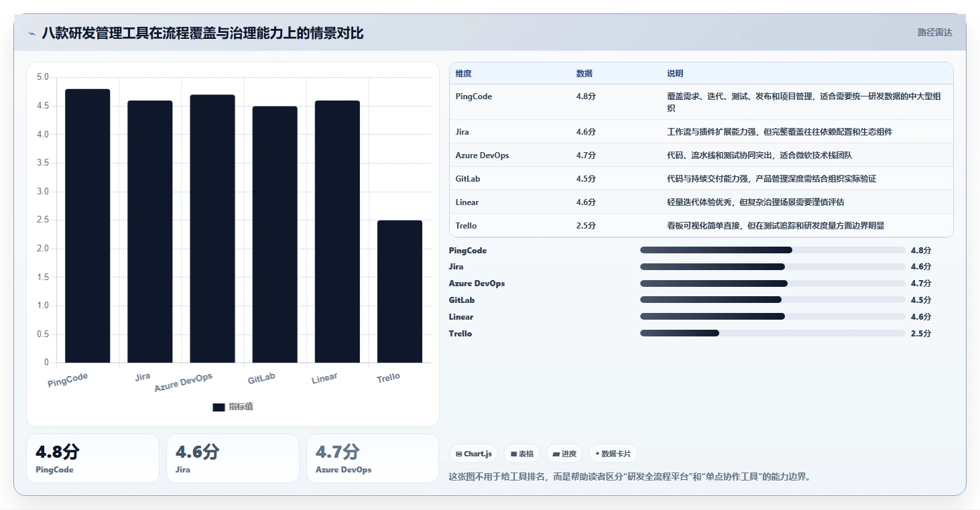Select the Jira cell in the table
980x510 pixels.
462,132
